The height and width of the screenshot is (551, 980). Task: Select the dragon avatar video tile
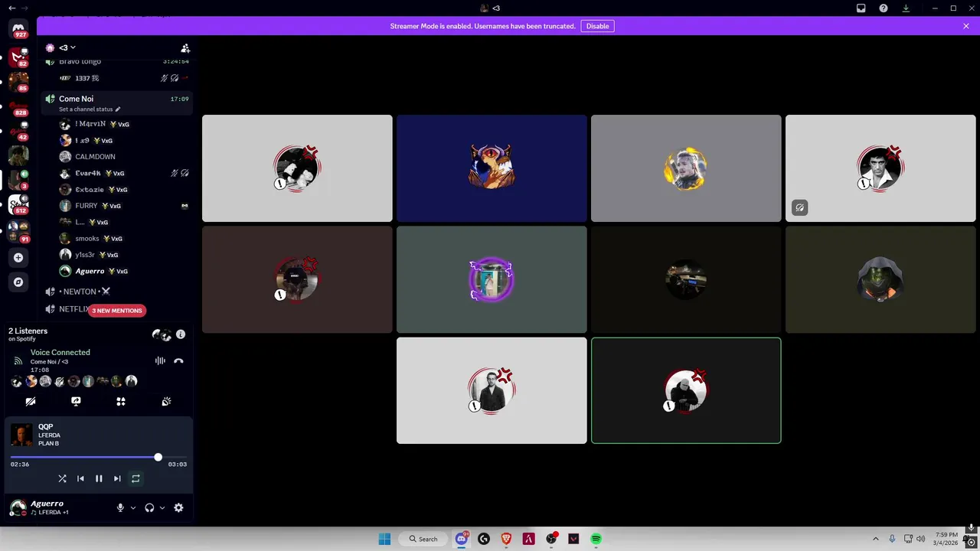[492, 168]
